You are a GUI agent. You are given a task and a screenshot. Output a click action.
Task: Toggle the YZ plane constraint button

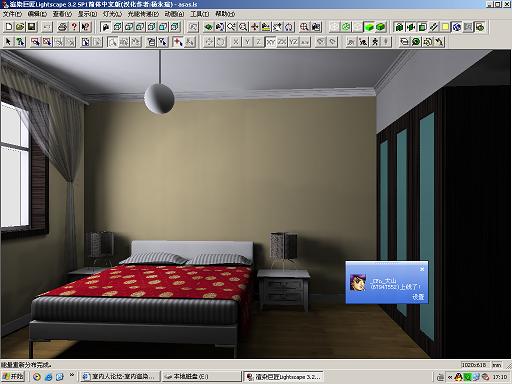pos(293,42)
